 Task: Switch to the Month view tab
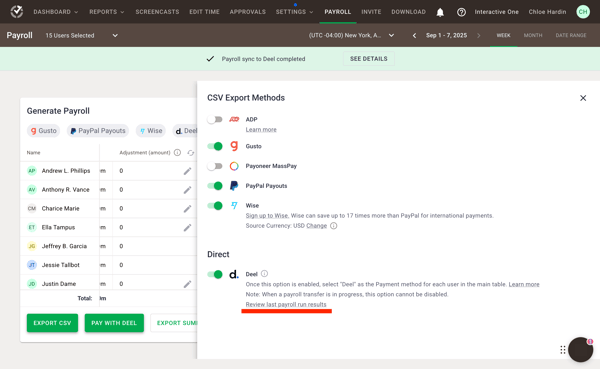pyautogui.click(x=533, y=35)
